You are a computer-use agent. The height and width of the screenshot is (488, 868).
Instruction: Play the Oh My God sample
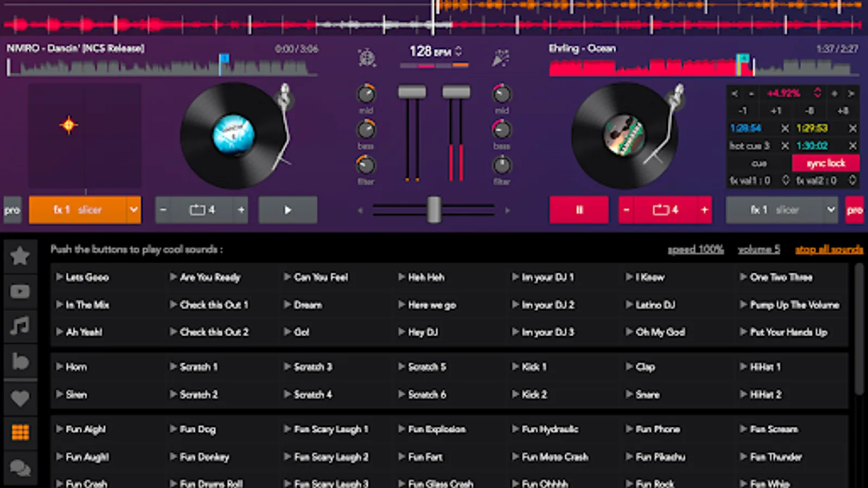pyautogui.click(x=655, y=332)
